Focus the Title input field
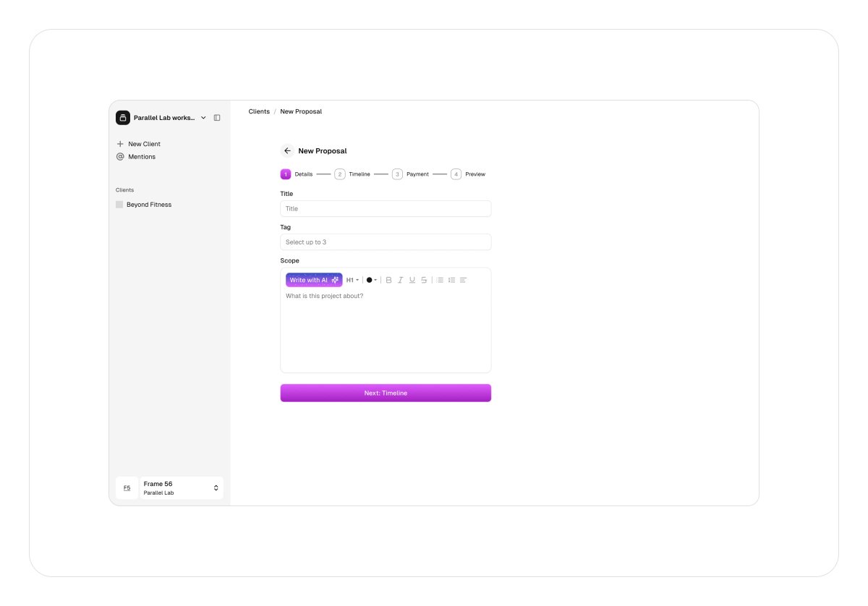 (x=386, y=209)
